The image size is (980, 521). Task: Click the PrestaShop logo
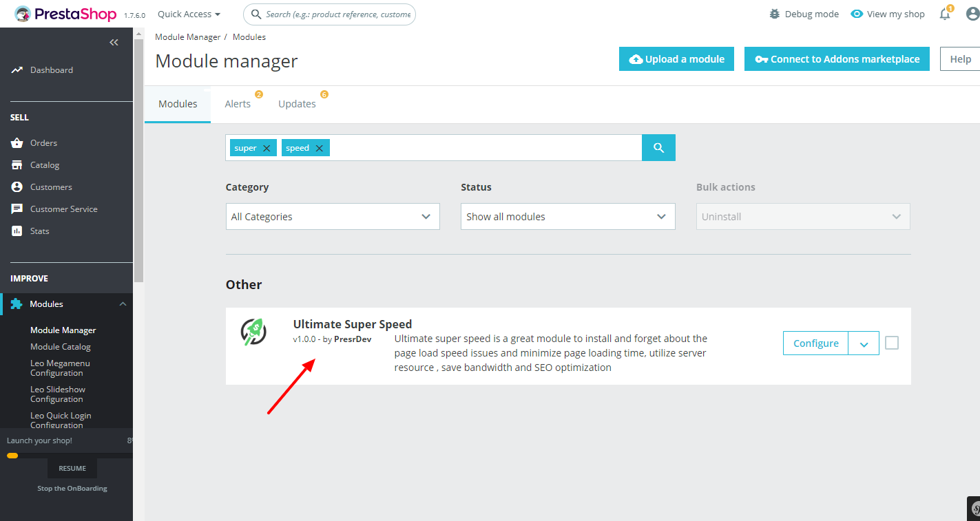coord(66,14)
